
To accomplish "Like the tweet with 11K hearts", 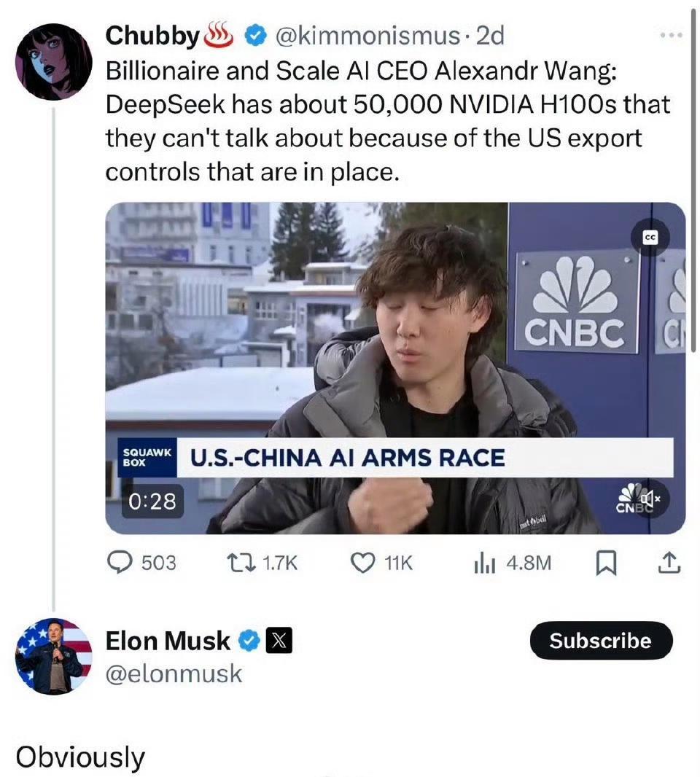I will [363, 563].
